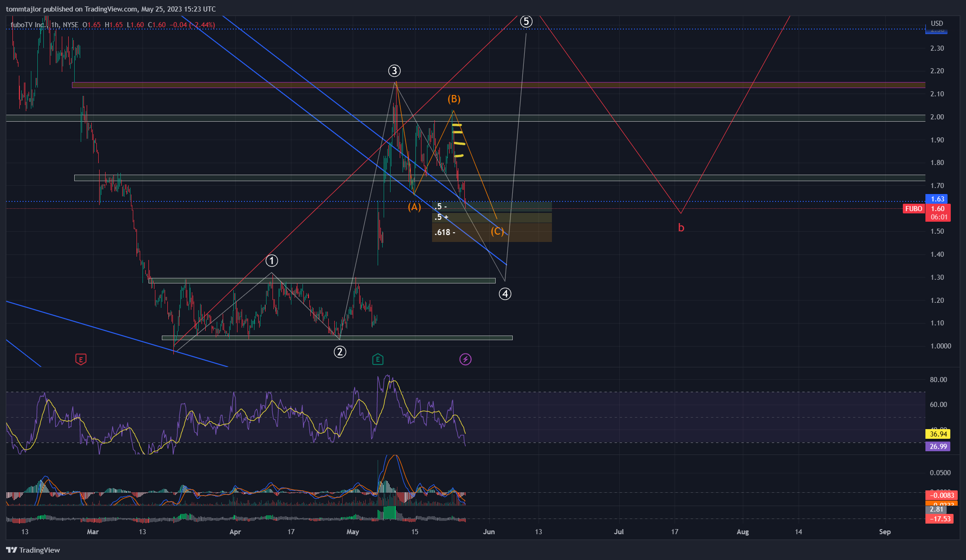Click the 2.00 price axis label
Screen dimensions: 966x560
[937, 117]
